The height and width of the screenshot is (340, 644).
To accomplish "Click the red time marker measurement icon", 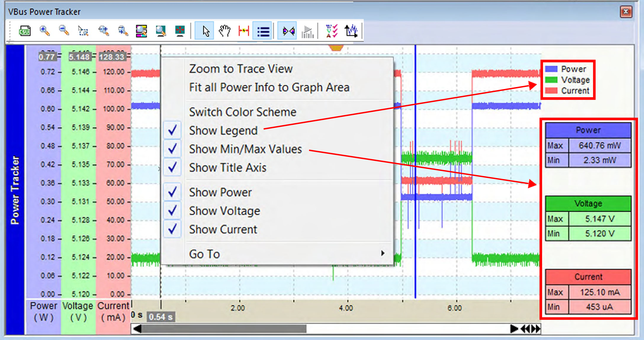I will (244, 31).
